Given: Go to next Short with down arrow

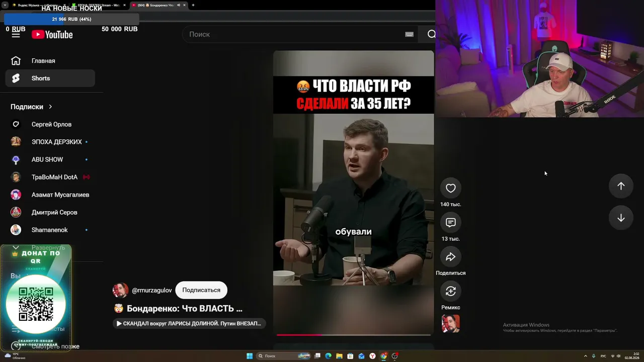Looking at the screenshot, I should pos(621,218).
